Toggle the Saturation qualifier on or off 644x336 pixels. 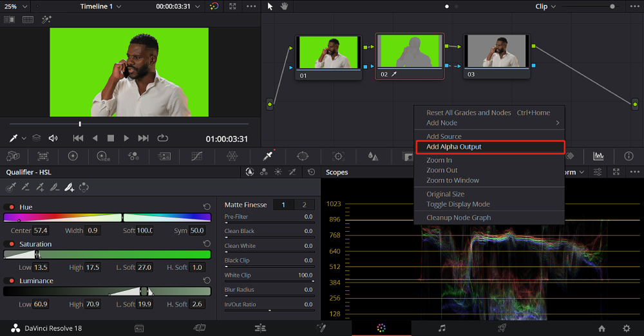pyautogui.click(x=12, y=244)
